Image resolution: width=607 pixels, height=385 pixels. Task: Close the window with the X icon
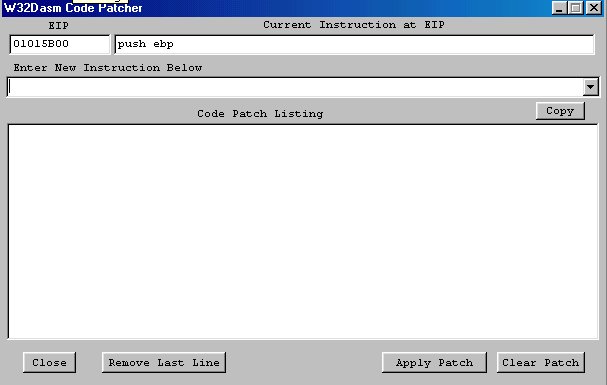(594, 8)
